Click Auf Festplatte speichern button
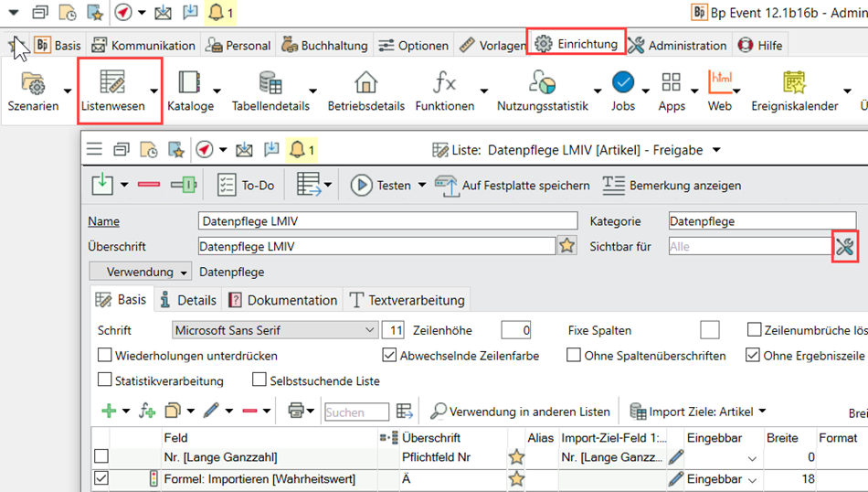The width and height of the screenshot is (868, 492). click(x=513, y=185)
